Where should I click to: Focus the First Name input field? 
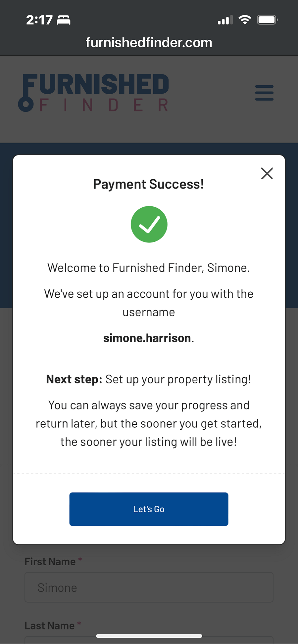149,587
